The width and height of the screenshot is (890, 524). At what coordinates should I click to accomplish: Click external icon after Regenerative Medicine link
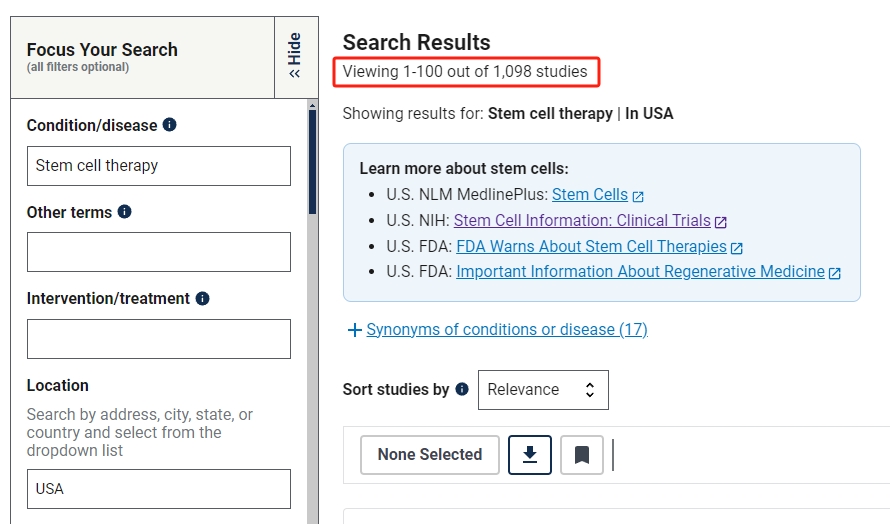[835, 272]
